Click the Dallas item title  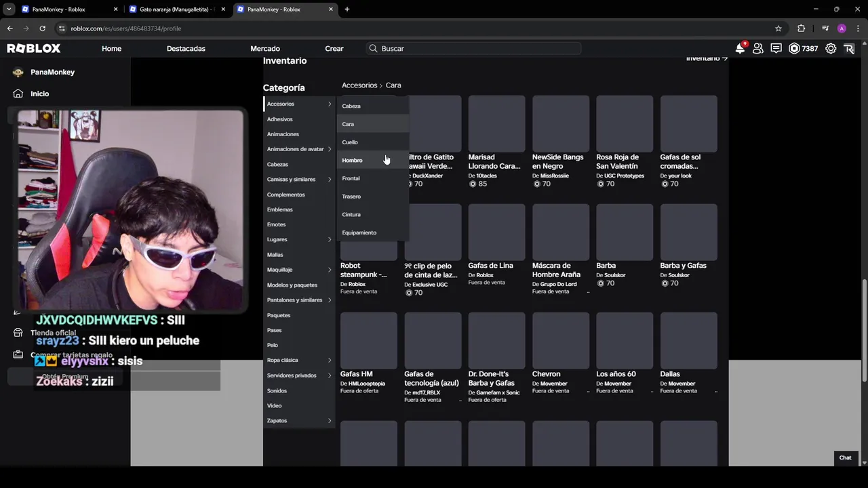pyautogui.click(x=670, y=374)
